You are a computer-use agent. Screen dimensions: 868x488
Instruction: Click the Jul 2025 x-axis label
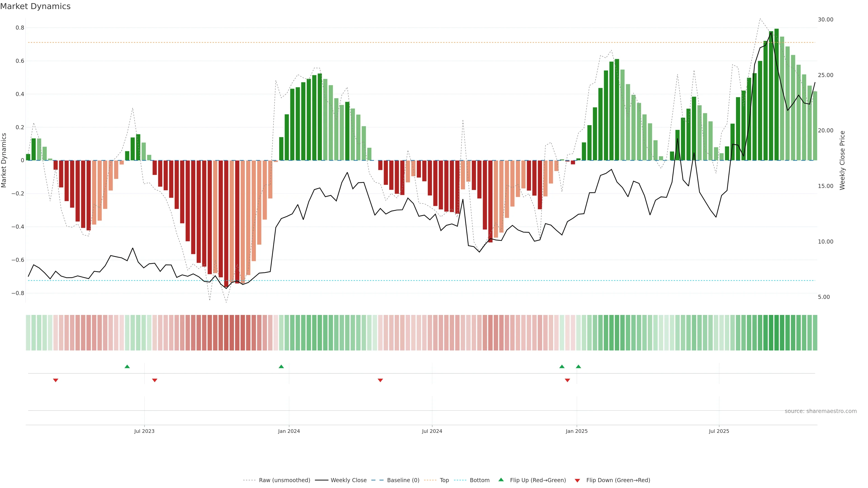point(719,431)
